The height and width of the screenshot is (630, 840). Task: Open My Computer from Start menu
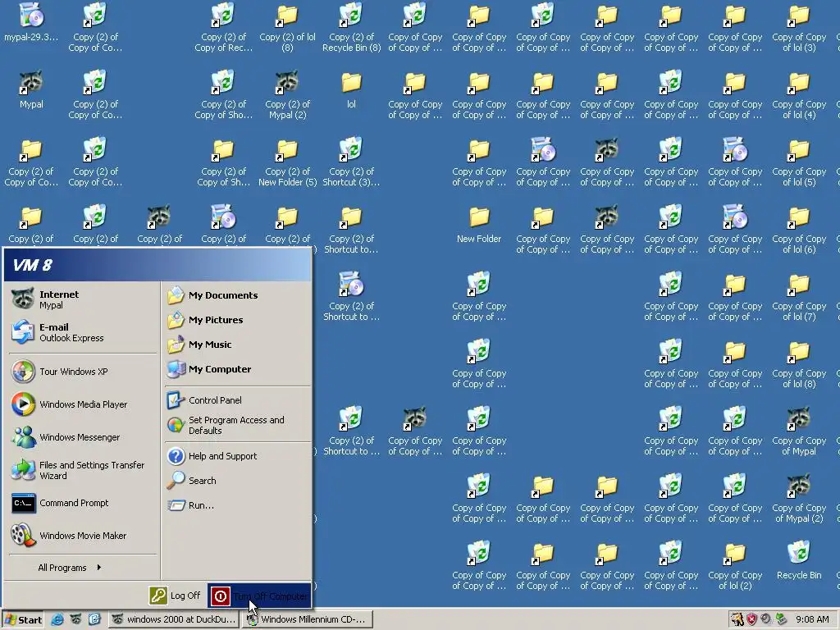coord(237,369)
